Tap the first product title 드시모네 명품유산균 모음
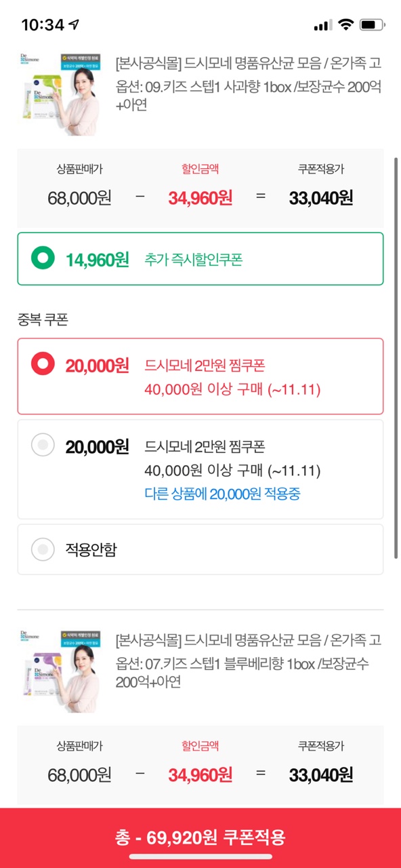This screenshot has width=401, height=868. (249, 63)
